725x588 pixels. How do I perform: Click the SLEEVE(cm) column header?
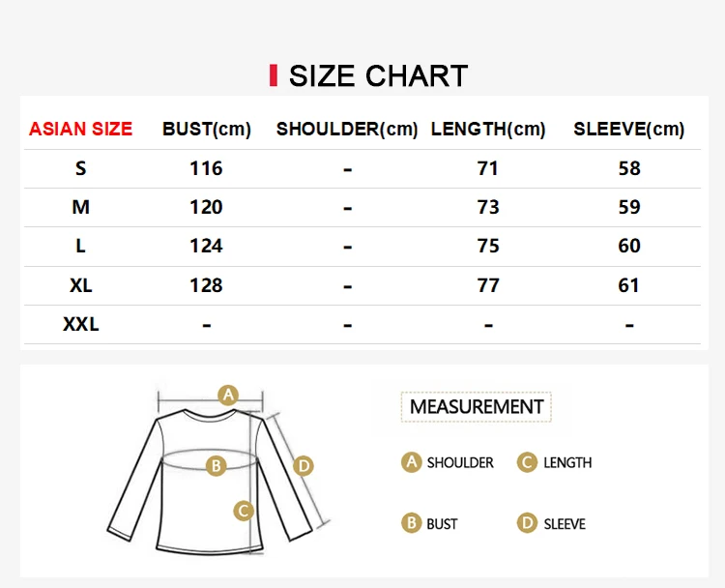(629, 129)
